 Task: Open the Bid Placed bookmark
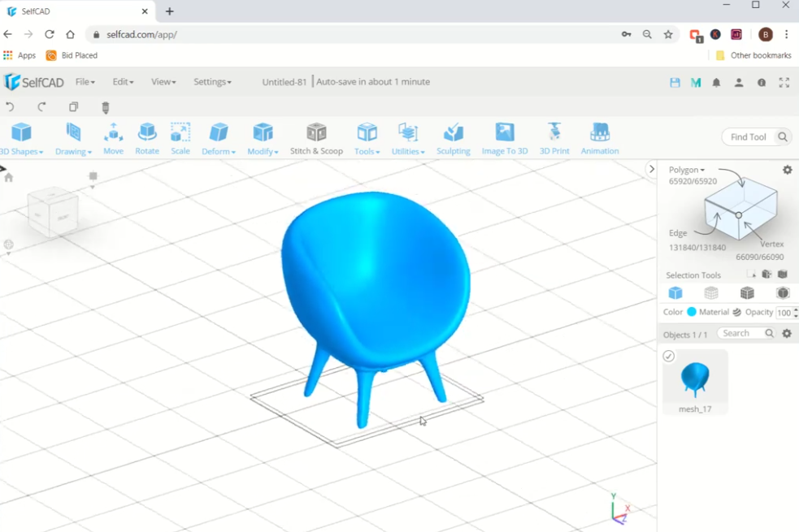pos(72,55)
